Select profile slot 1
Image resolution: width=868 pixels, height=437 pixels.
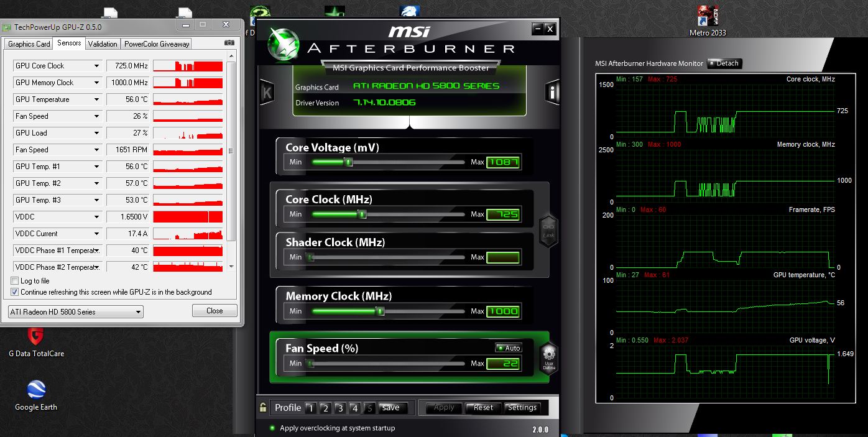pyautogui.click(x=310, y=408)
